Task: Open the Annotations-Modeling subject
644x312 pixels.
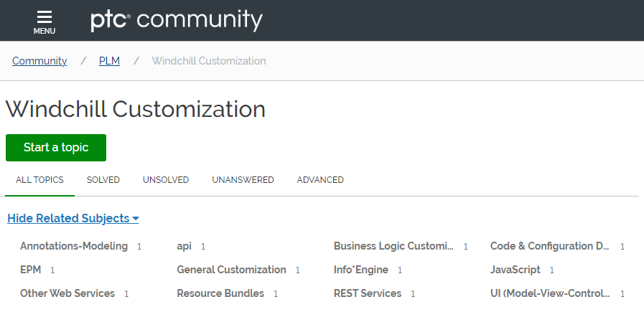Action: pyautogui.click(x=74, y=246)
